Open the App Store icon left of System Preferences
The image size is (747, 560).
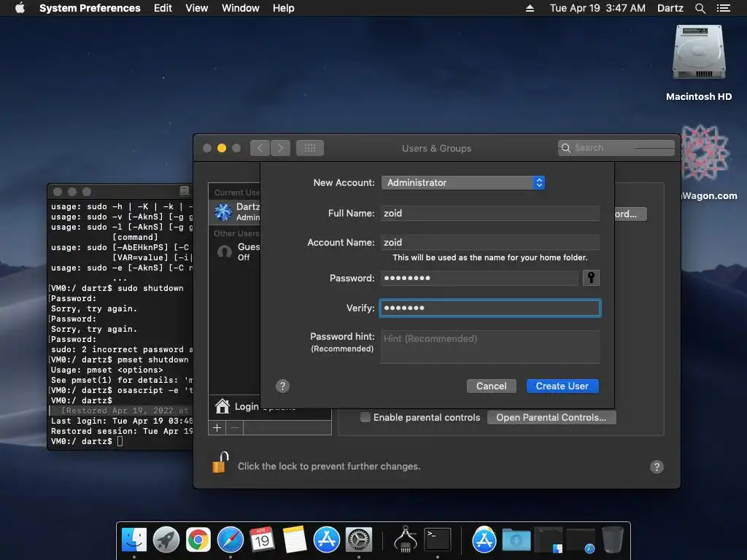326,540
